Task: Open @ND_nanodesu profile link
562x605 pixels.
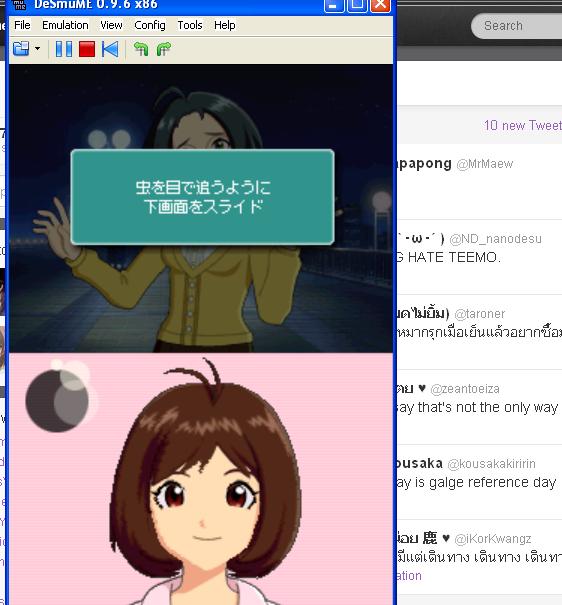Action: (x=496, y=239)
